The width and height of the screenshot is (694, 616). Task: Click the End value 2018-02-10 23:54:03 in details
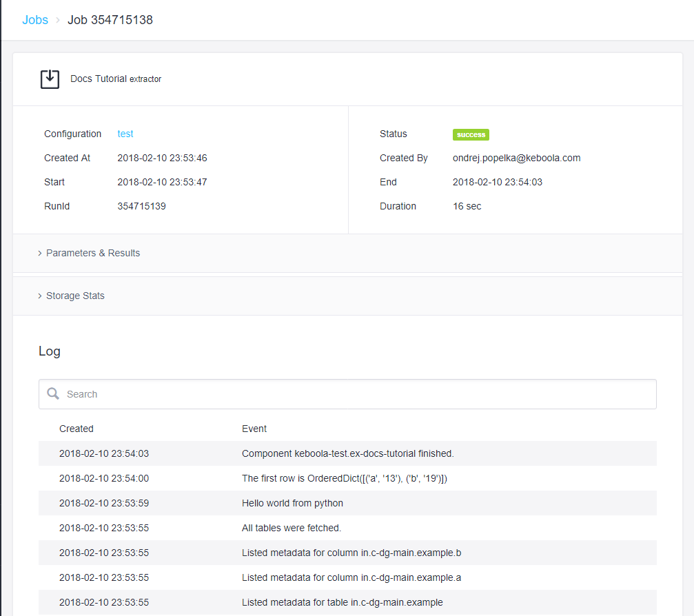coord(497,182)
